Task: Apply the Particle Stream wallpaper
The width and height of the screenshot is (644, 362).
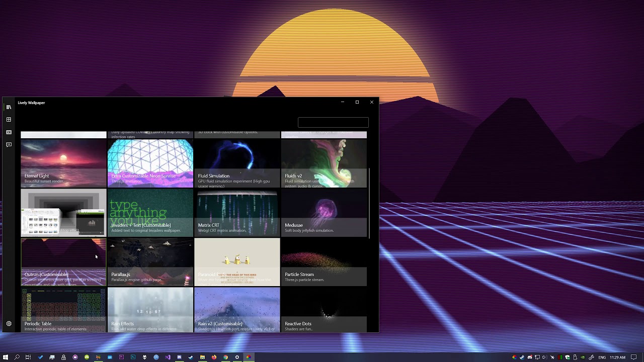Action: [324, 261]
